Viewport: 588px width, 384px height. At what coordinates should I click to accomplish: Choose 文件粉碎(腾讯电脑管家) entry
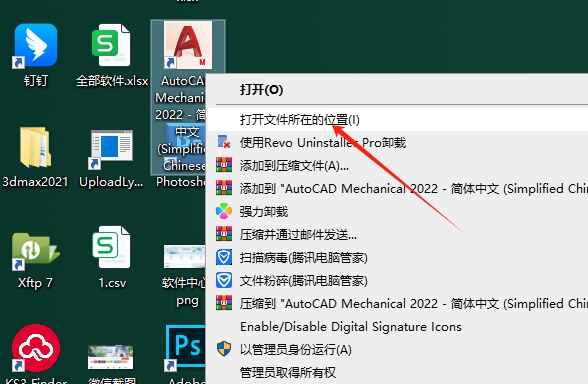[x=398, y=280]
